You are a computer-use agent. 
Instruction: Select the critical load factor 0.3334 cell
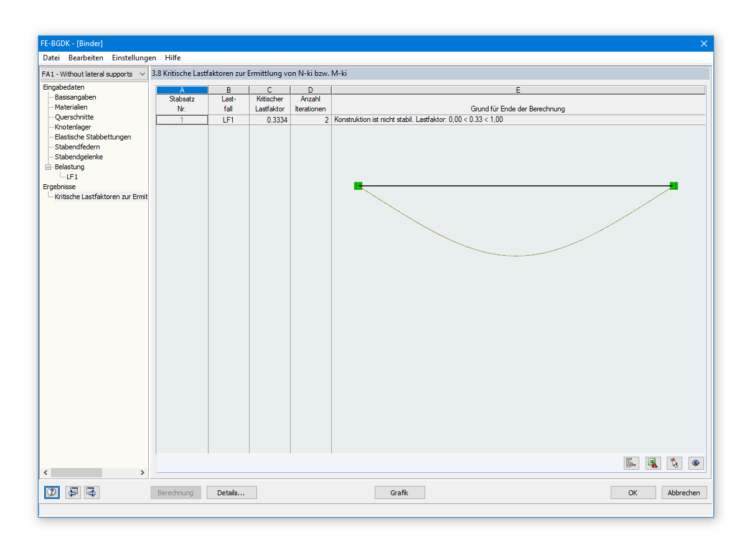[x=270, y=120]
